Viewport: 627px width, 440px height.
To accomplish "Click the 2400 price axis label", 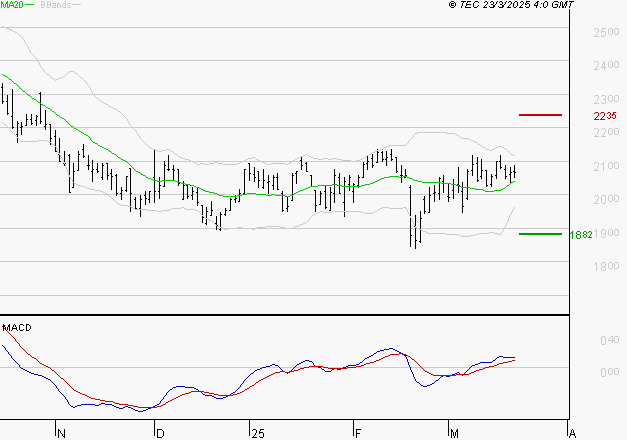I will pos(606,67).
